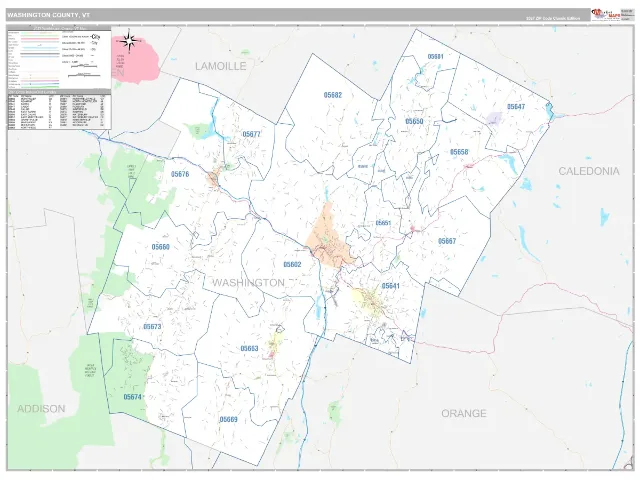640x480 pixels.
Task: Click the purple shaded area near 05647
Action: 494,119
